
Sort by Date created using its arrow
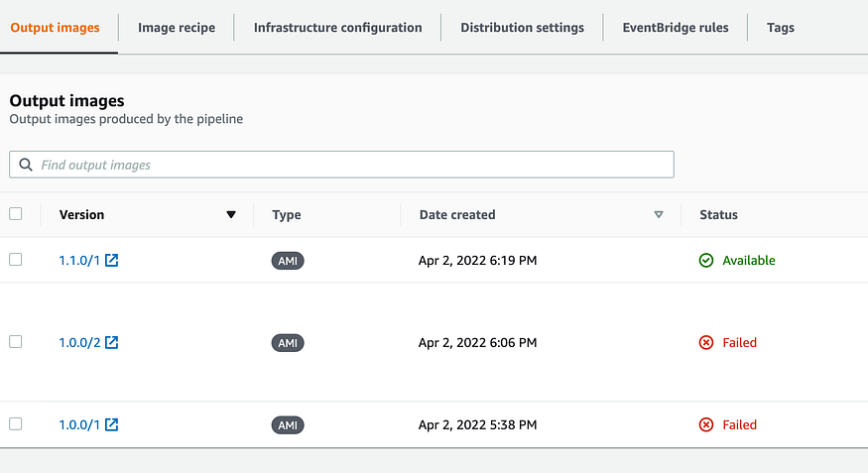[659, 215]
